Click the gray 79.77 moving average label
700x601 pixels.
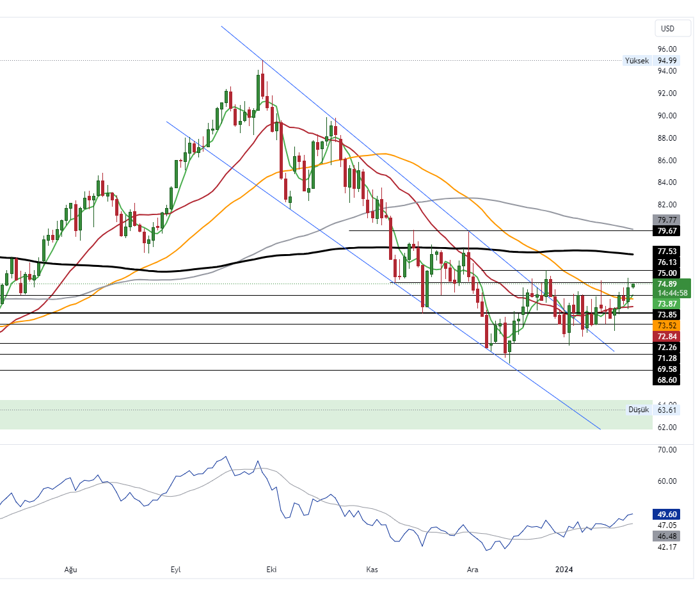(x=667, y=220)
